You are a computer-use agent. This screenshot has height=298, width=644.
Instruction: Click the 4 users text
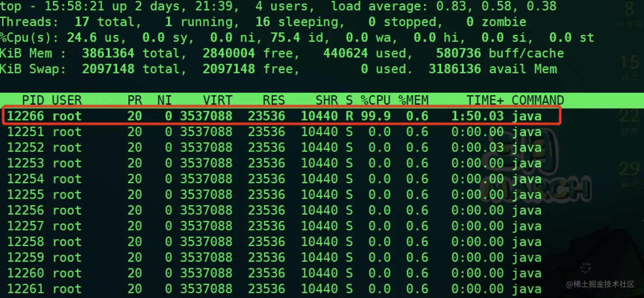pyautogui.click(x=282, y=6)
